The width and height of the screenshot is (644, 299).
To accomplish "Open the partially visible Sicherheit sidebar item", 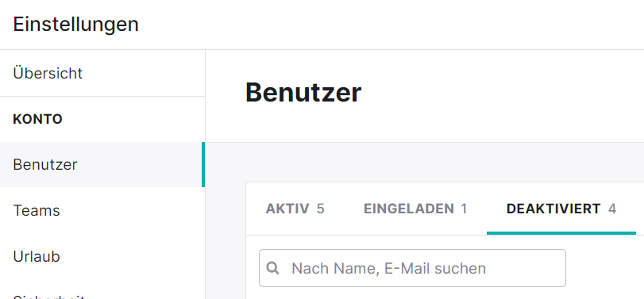I will click(x=49, y=296).
